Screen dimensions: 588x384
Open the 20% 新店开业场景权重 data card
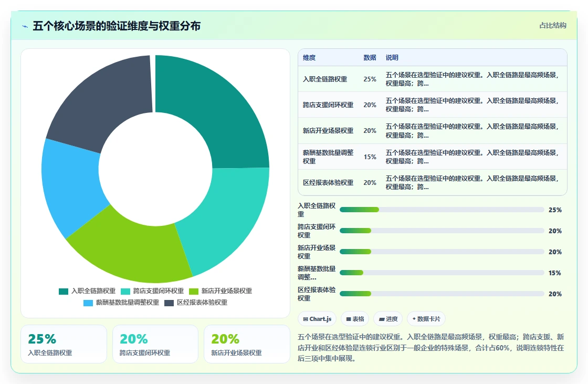pos(247,344)
